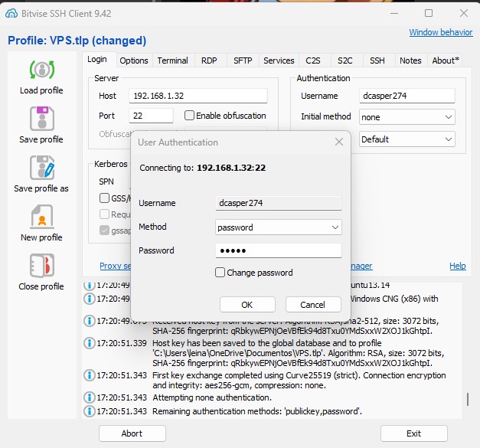480x448 pixels.
Task: Click the Bitvise app icon in title bar
Action: point(11,13)
